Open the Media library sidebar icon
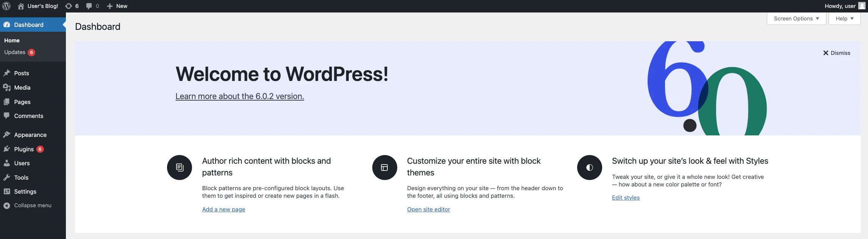The height and width of the screenshot is (239, 868). tap(7, 87)
